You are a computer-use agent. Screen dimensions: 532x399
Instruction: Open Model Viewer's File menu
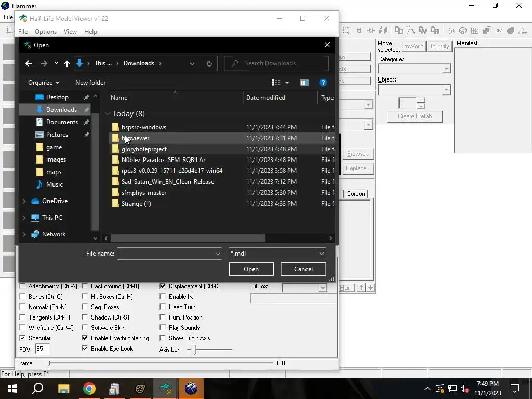[23, 32]
